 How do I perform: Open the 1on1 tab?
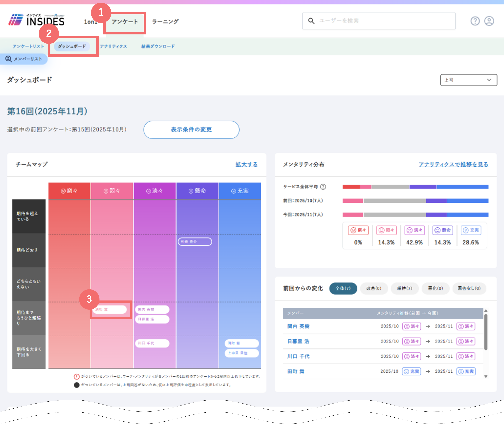[91, 22]
